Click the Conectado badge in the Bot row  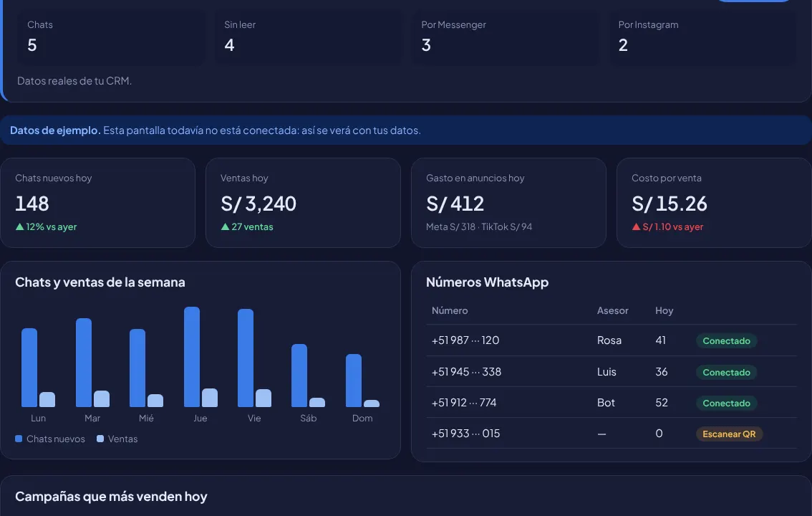click(x=726, y=403)
